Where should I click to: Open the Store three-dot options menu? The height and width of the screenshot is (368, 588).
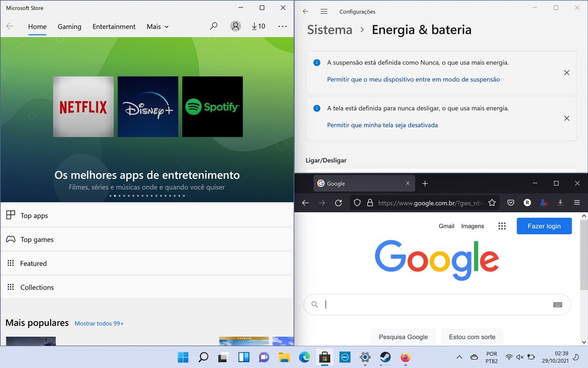point(283,26)
